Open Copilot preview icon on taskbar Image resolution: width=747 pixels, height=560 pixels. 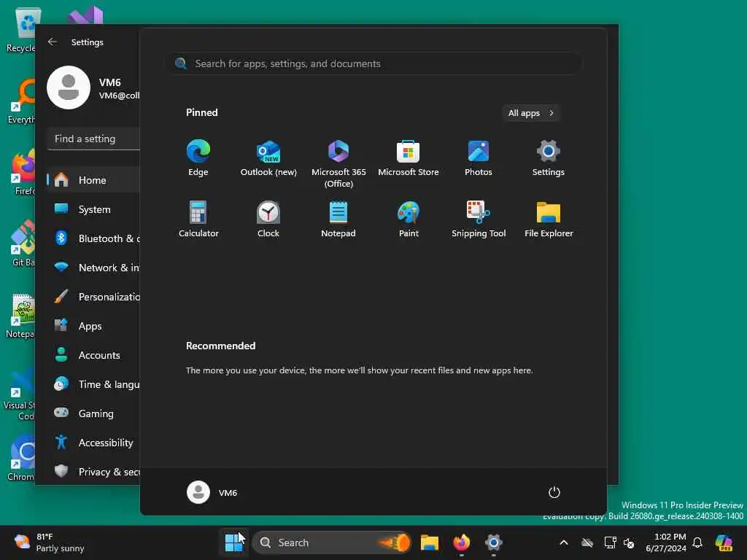click(x=724, y=542)
